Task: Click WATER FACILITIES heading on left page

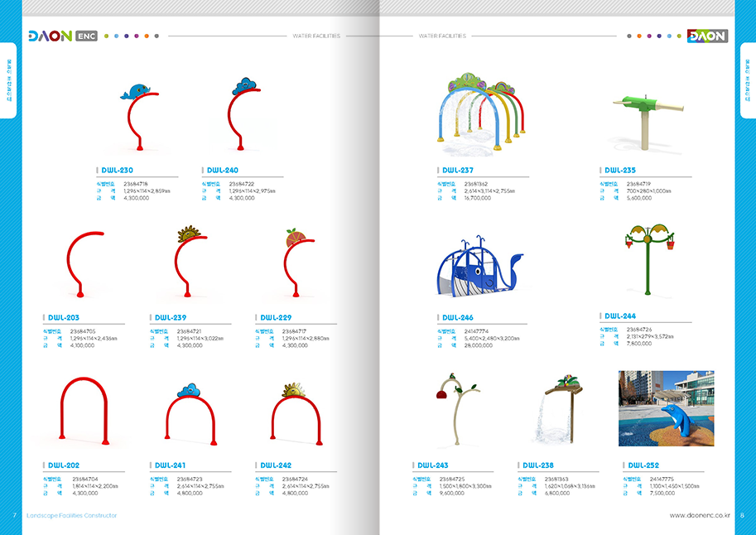Action: (315, 36)
